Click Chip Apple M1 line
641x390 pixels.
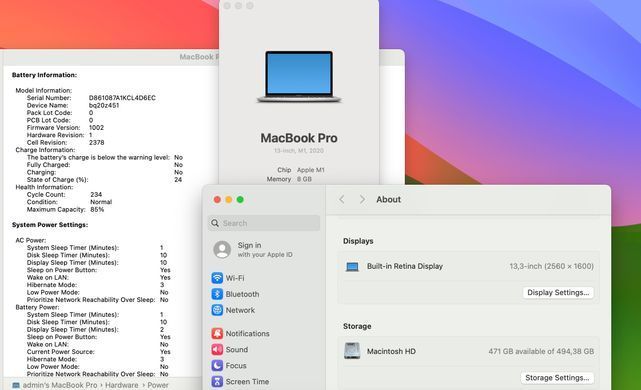point(301,170)
